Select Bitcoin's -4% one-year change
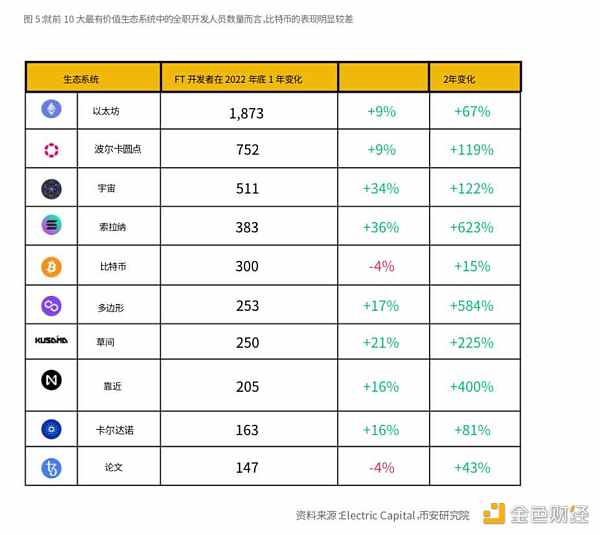 tap(381, 267)
